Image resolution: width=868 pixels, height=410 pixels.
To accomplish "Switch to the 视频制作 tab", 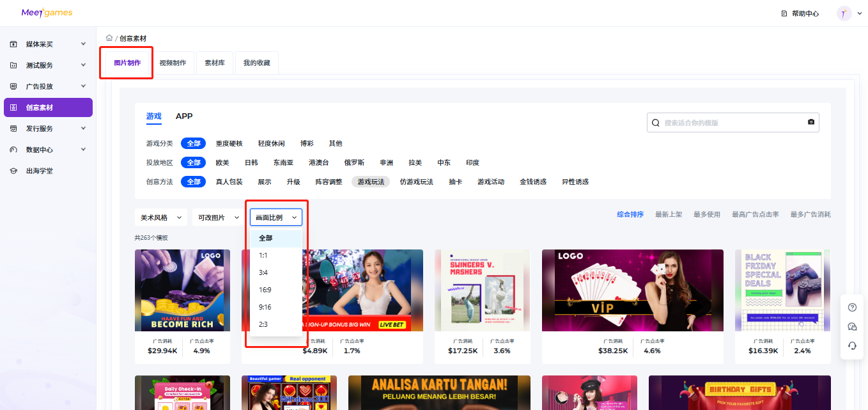I will pyautogui.click(x=173, y=63).
